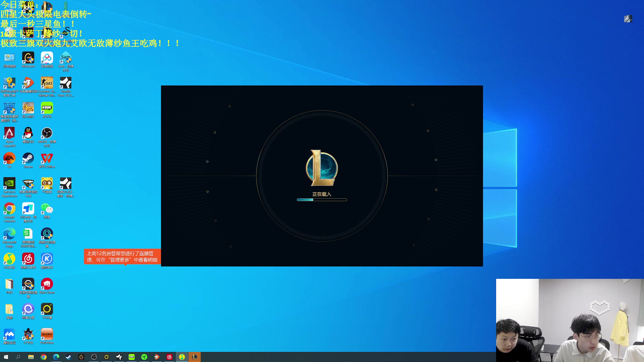Open the KOOK desktop shortcut
Screen dimensions: 644x362
click(47, 110)
